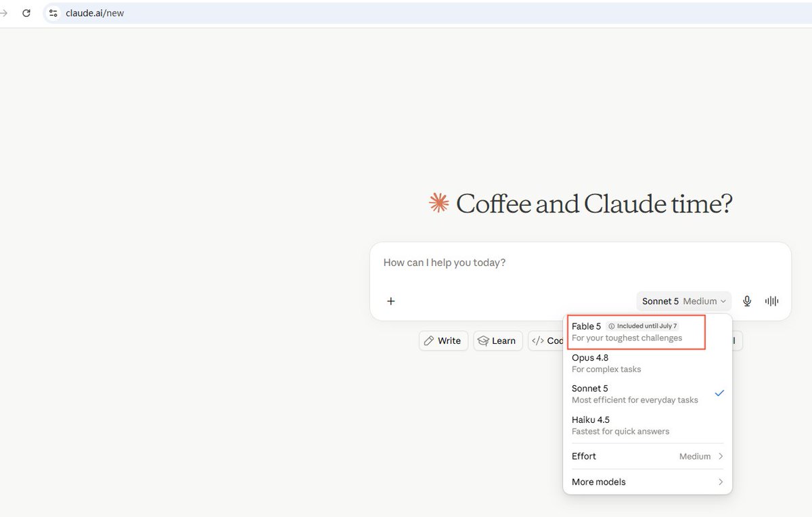The width and height of the screenshot is (812, 517).
Task: Click the code brackets icon on Code chip
Action: click(x=538, y=340)
